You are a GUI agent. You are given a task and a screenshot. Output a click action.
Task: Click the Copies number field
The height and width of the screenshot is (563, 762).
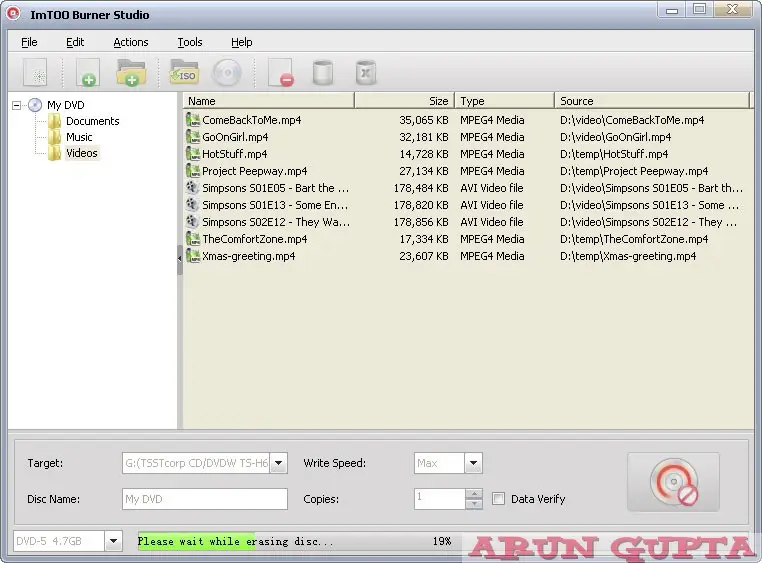coord(440,499)
